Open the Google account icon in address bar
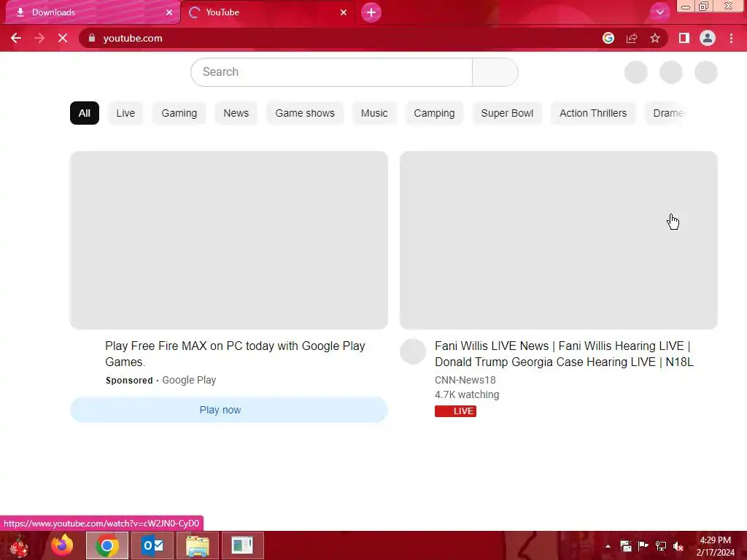Image resolution: width=747 pixels, height=560 pixels. [x=608, y=38]
